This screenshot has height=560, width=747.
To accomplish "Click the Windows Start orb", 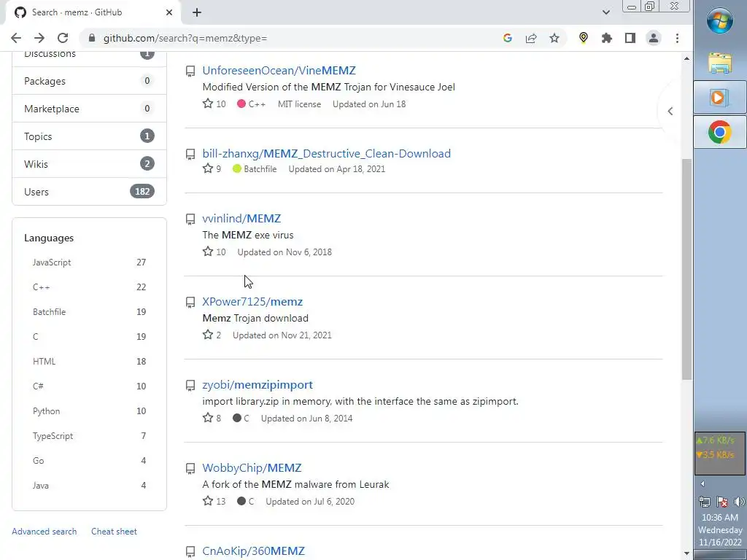I will (x=720, y=21).
